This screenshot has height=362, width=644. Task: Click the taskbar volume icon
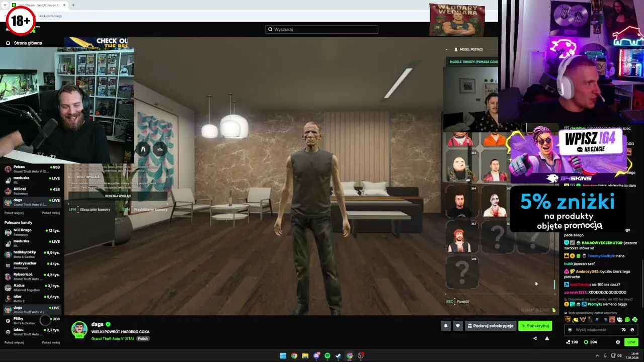(618, 356)
